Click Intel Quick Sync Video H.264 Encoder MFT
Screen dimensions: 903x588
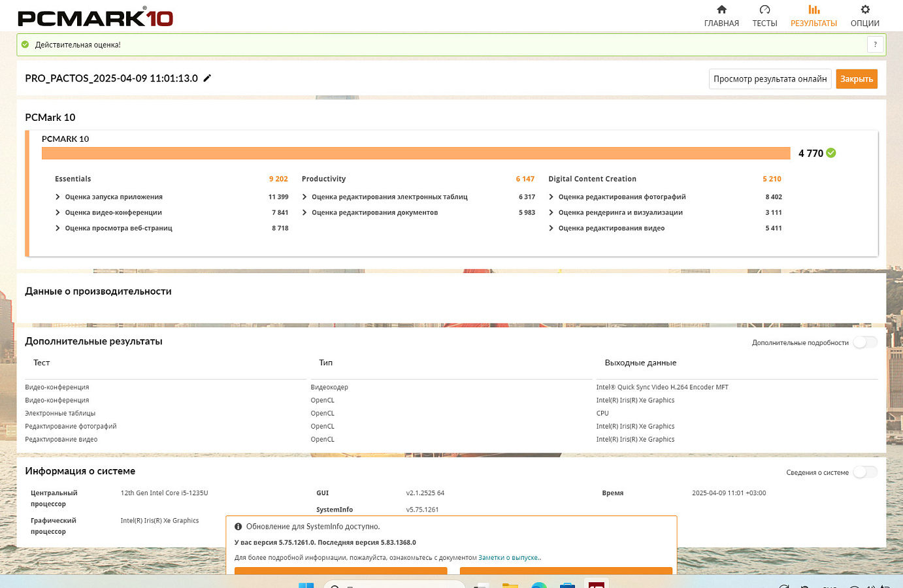[662, 387]
